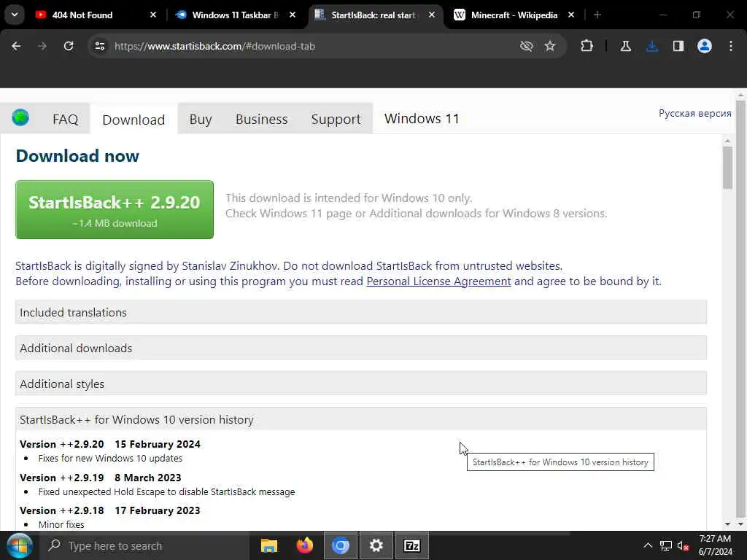Click the inner page scrollbar thumb
Image resolution: width=747 pixels, height=560 pixels.
pos(727,168)
